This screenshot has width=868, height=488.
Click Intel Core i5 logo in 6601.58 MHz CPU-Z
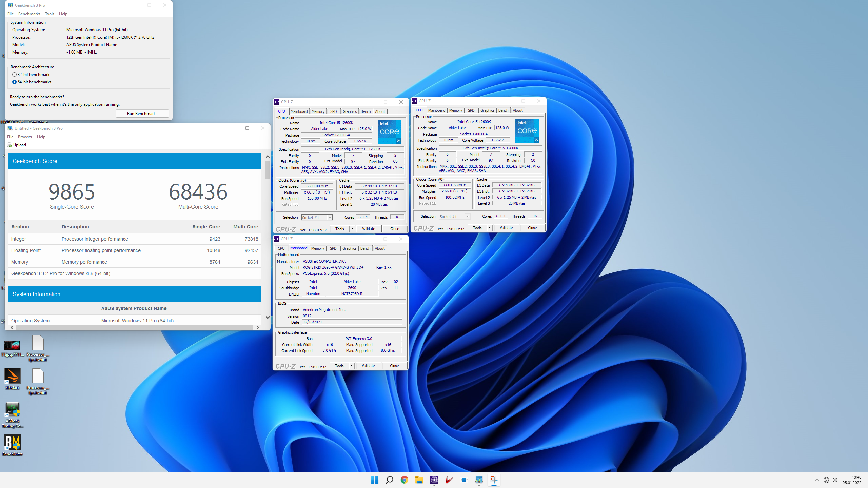click(527, 130)
